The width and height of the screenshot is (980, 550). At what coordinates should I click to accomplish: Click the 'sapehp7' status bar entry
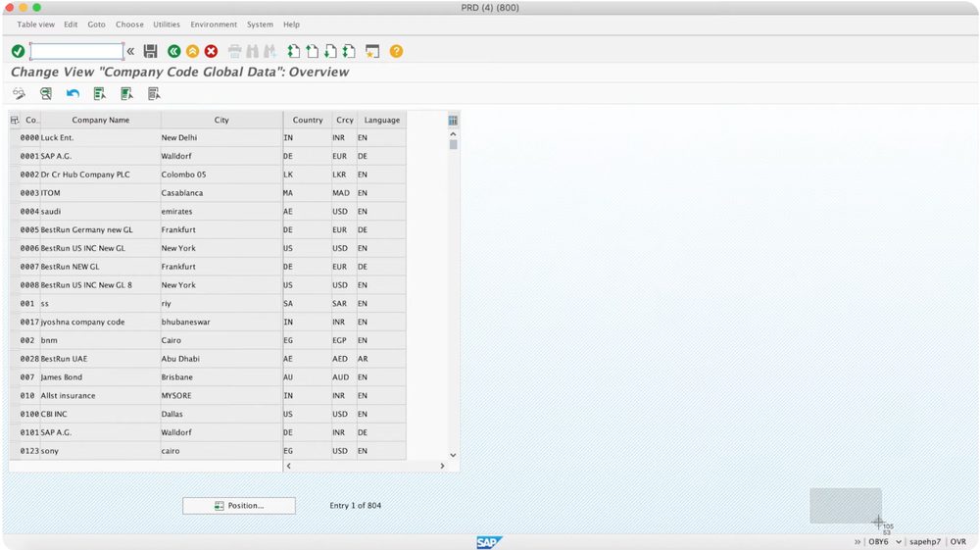tap(925, 542)
